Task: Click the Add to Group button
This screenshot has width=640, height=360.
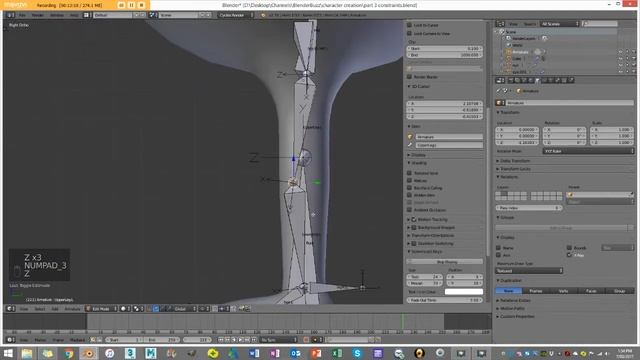Action: (561, 228)
